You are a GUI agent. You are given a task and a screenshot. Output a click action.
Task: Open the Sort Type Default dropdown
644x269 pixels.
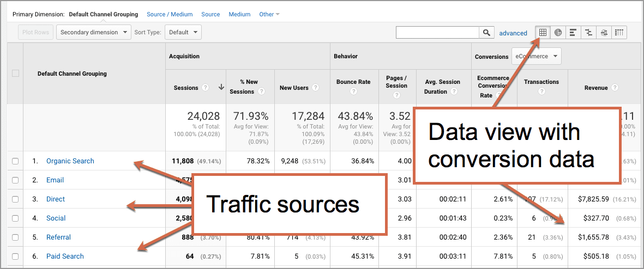click(x=183, y=32)
